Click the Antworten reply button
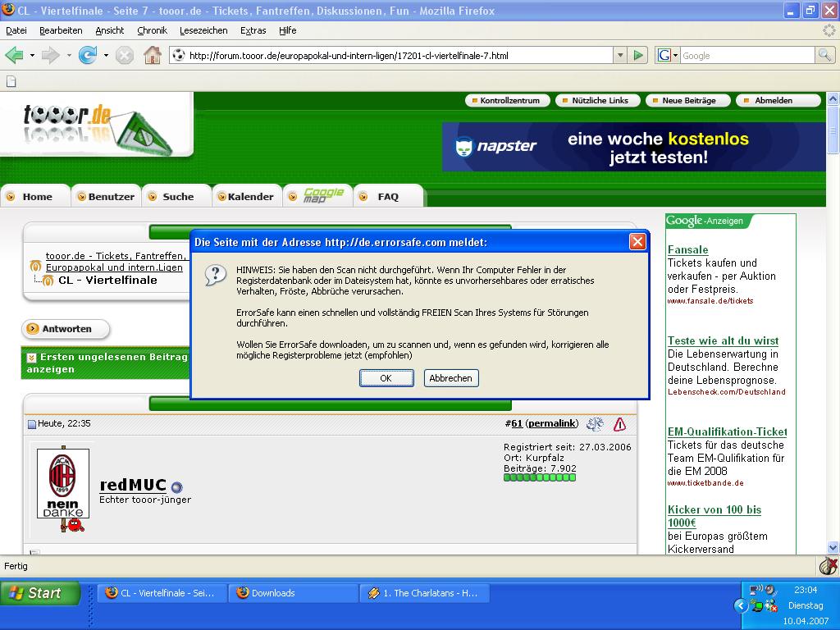 pos(66,329)
